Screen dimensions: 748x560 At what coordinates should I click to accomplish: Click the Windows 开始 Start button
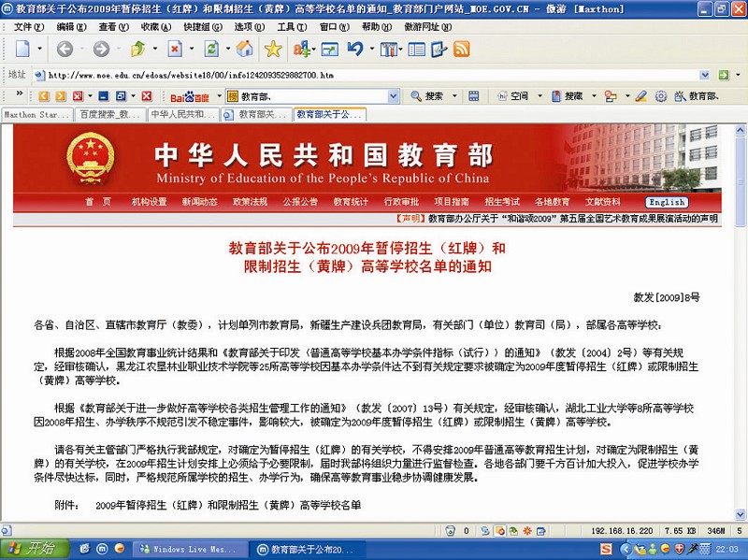coord(31,549)
